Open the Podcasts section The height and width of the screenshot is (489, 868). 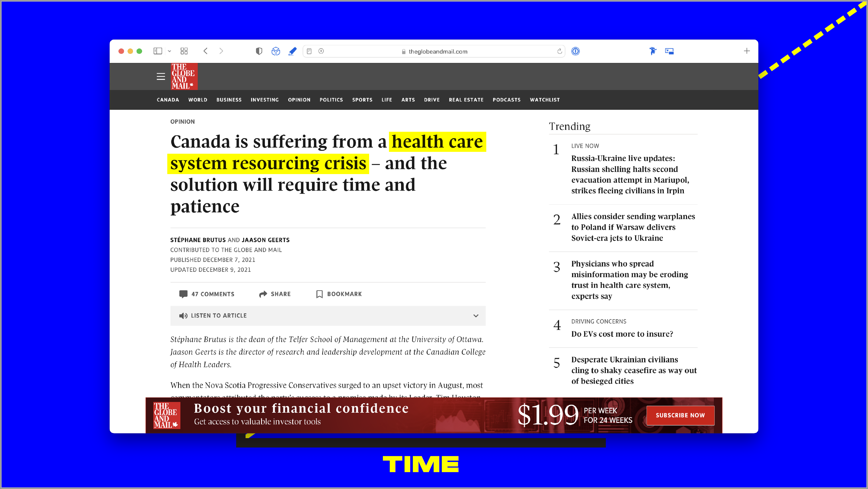[506, 100]
